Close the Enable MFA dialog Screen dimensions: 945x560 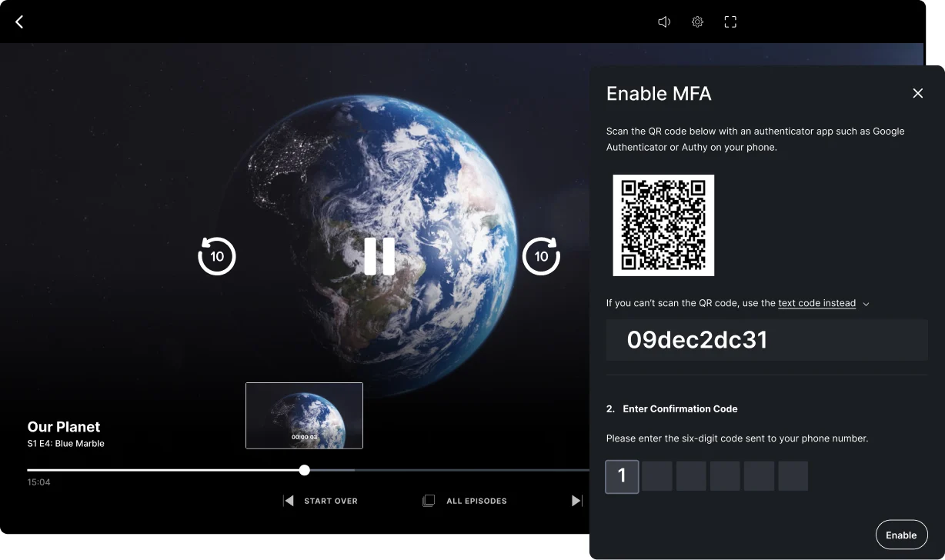coord(917,93)
